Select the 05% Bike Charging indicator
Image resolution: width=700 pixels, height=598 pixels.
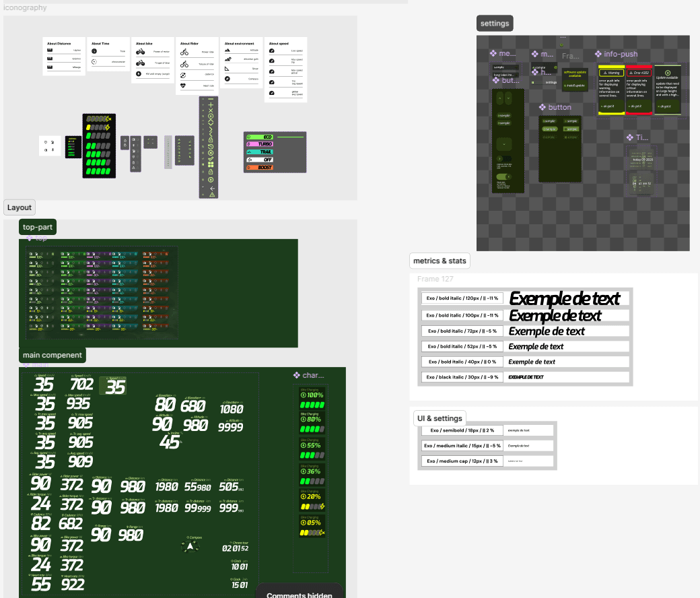tap(312, 526)
